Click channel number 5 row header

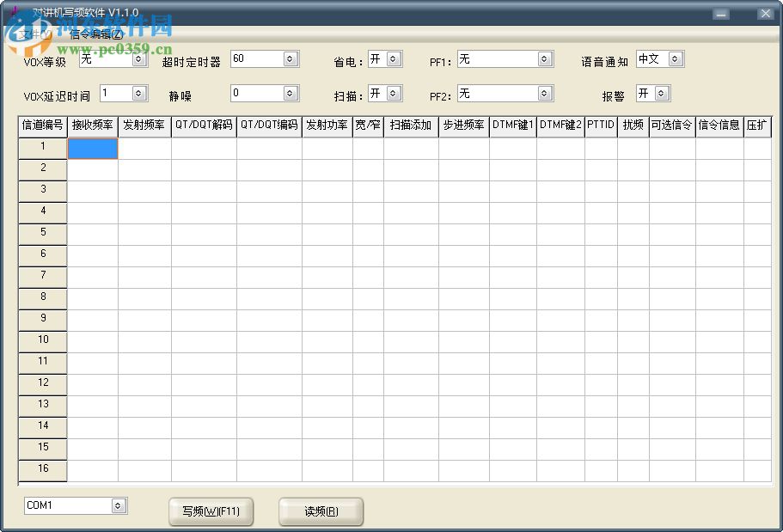pos(42,232)
